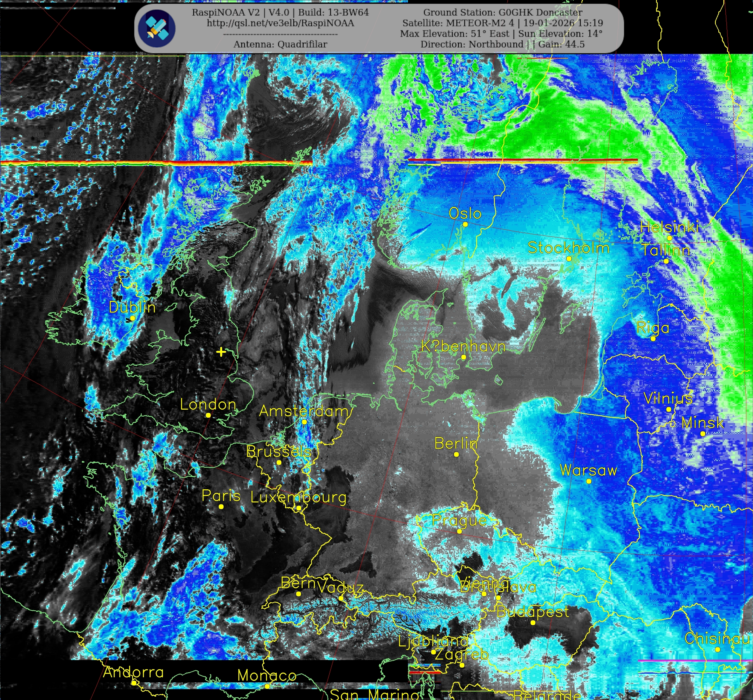This screenshot has width=753, height=700.
Task: Open the qsl.net RaspiNOAA URL text
Action: click(x=280, y=23)
